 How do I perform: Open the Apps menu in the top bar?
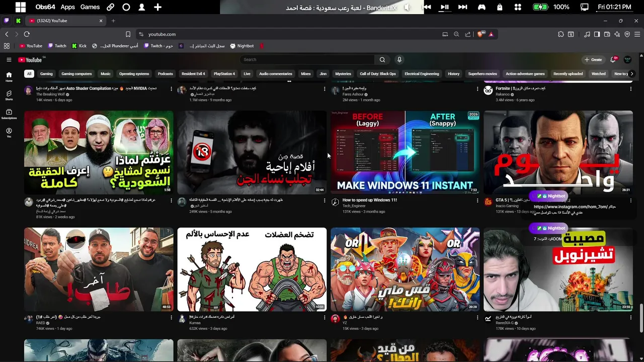[x=67, y=7]
